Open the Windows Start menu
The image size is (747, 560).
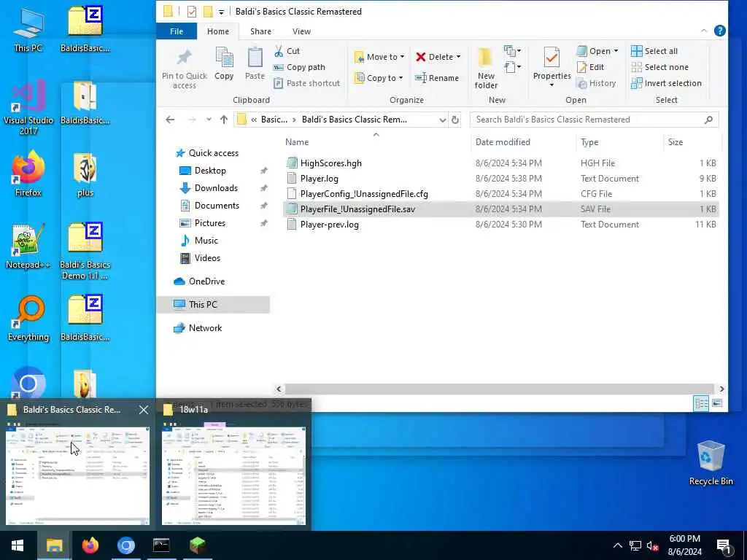pyautogui.click(x=18, y=545)
